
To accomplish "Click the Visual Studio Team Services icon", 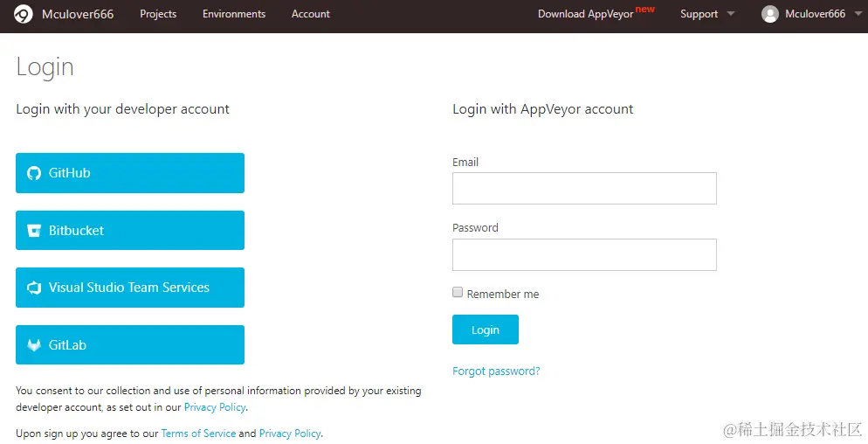I will [x=34, y=288].
